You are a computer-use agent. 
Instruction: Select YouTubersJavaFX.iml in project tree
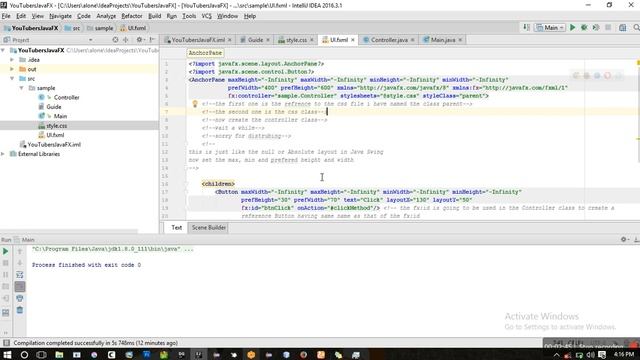coord(54,144)
